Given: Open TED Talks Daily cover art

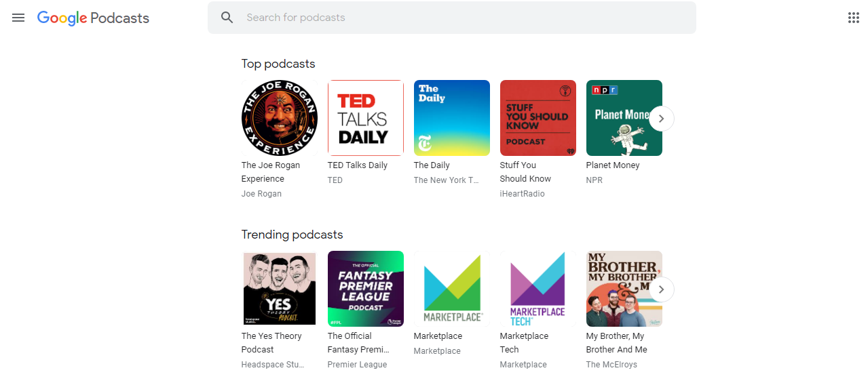Looking at the screenshot, I should 366,118.
